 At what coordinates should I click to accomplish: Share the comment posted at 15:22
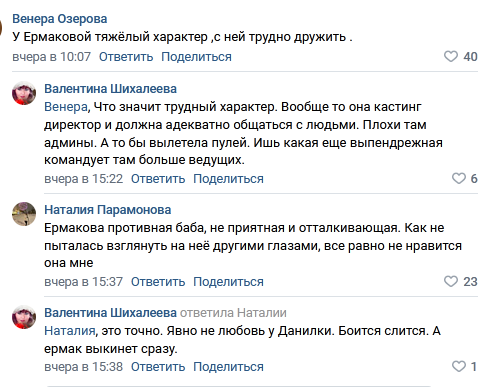[x=228, y=179]
